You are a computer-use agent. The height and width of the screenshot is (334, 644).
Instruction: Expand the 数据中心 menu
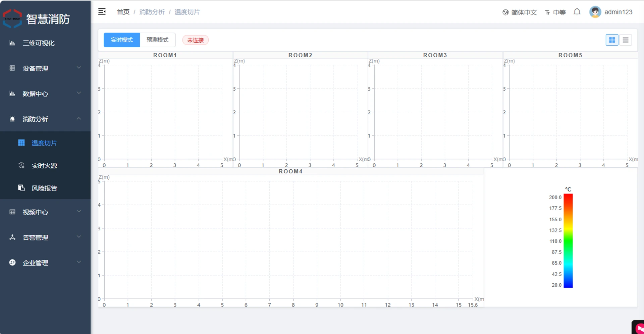click(45, 94)
